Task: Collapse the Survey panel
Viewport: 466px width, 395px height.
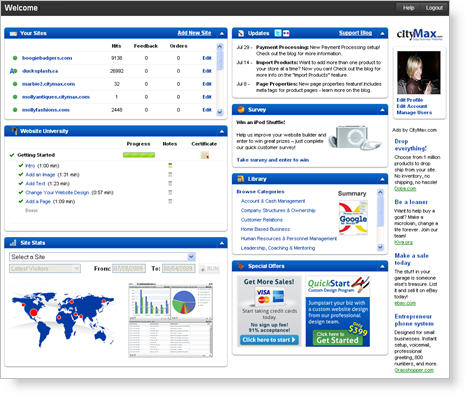Action: click(x=382, y=110)
